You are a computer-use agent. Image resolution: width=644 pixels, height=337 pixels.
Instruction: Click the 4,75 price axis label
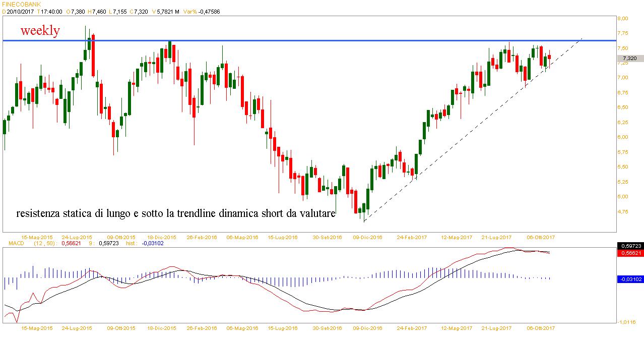coord(623,211)
